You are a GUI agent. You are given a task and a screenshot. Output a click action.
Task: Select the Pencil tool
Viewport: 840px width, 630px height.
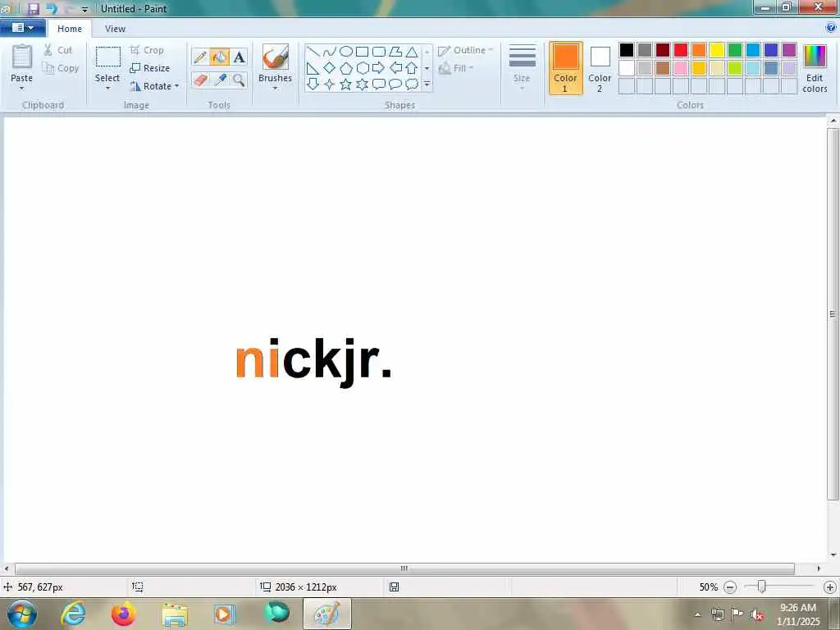pyautogui.click(x=200, y=57)
